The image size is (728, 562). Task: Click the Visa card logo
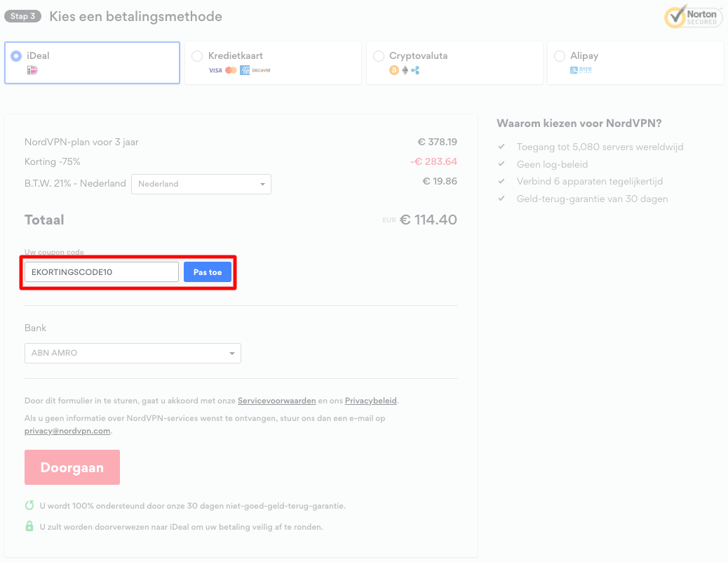tap(215, 71)
